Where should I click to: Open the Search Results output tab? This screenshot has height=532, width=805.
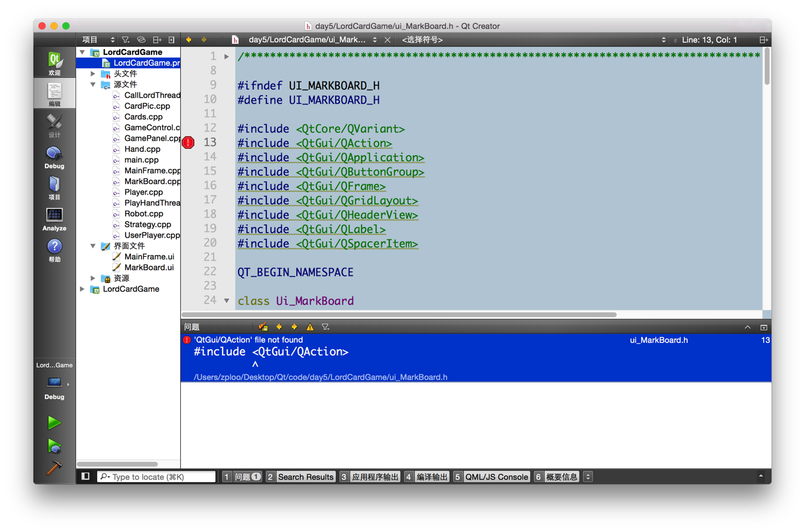click(306, 477)
